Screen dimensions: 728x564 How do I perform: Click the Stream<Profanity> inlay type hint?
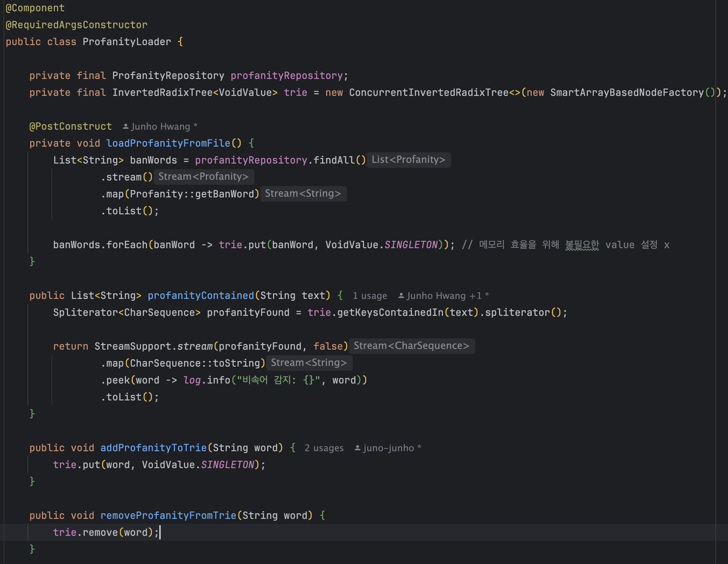coord(204,177)
